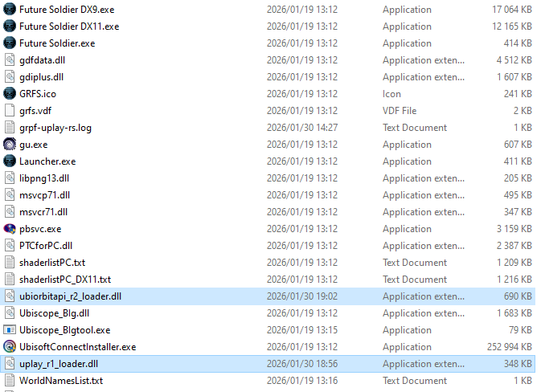Screen dimensions: 545x392
Task: Select grpf-uplay-rs.log text document
Action: point(55,128)
